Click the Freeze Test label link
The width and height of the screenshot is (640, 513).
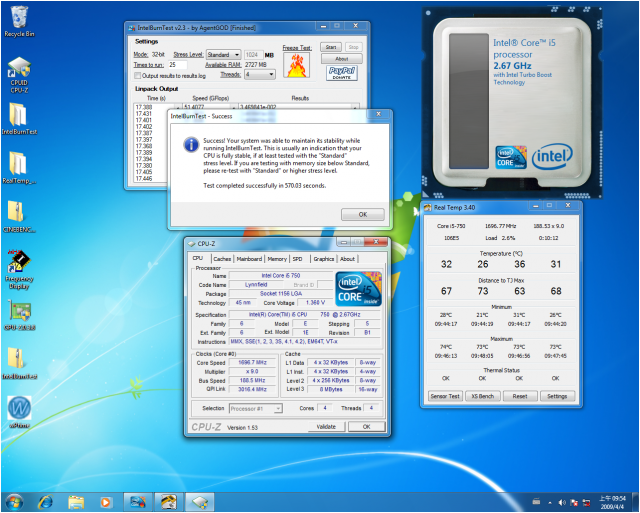click(x=297, y=48)
